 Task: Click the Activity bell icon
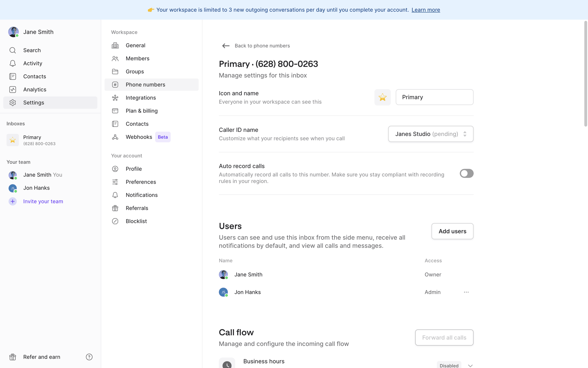tap(13, 63)
